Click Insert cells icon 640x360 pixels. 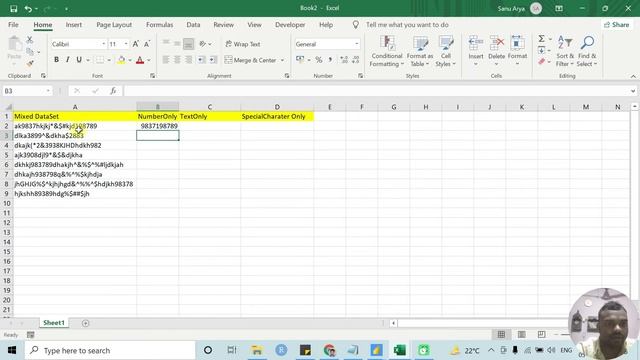click(476, 42)
